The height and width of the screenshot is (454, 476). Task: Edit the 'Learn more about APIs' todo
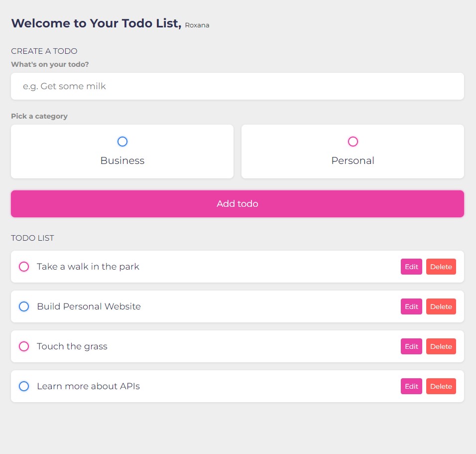tap(411, 386)
